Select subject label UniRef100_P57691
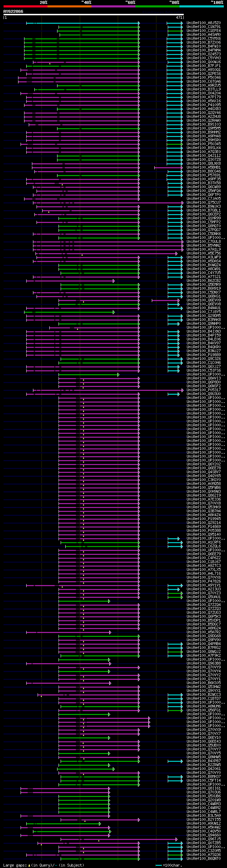This screenshot has height=868, width=227. 204,175
